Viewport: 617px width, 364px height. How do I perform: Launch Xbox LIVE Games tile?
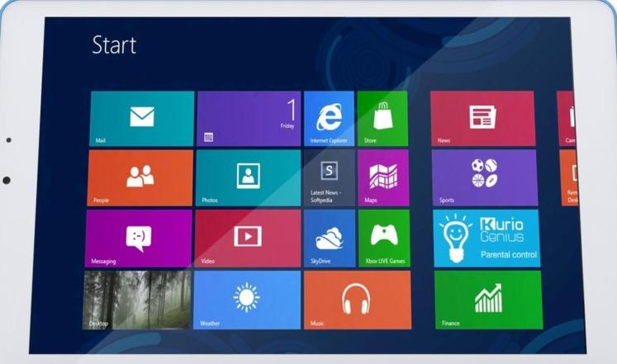[383, 238]
